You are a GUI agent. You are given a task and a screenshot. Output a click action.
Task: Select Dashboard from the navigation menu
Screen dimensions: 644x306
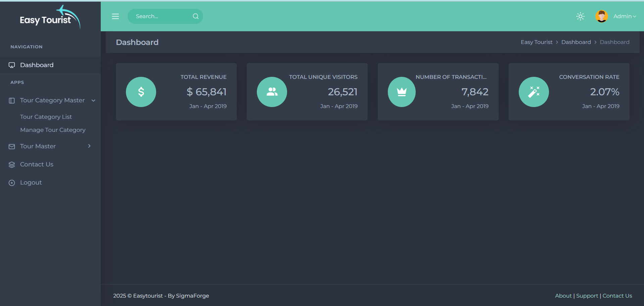click(37, 65)
